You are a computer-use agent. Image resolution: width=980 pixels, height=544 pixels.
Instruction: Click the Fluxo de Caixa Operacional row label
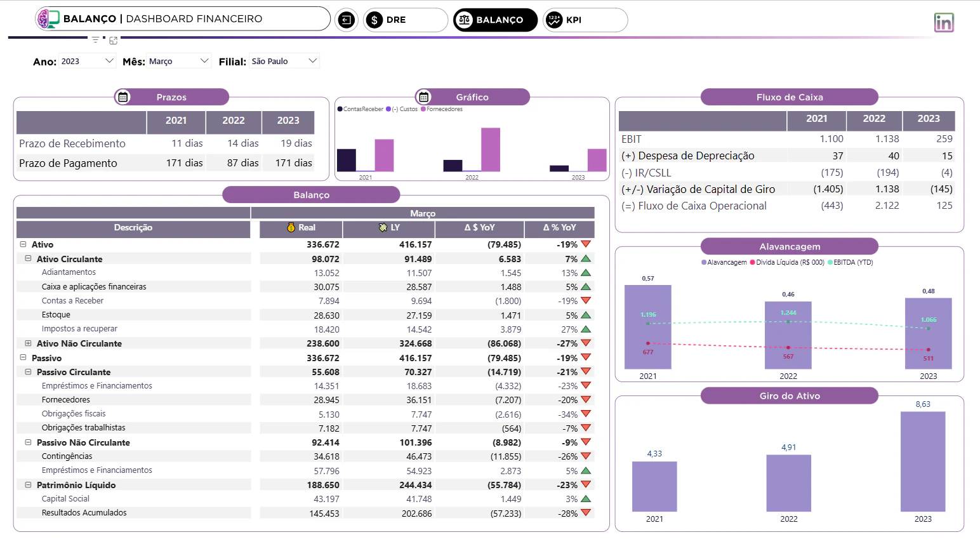pyautogui.click(x=694, y=206)
